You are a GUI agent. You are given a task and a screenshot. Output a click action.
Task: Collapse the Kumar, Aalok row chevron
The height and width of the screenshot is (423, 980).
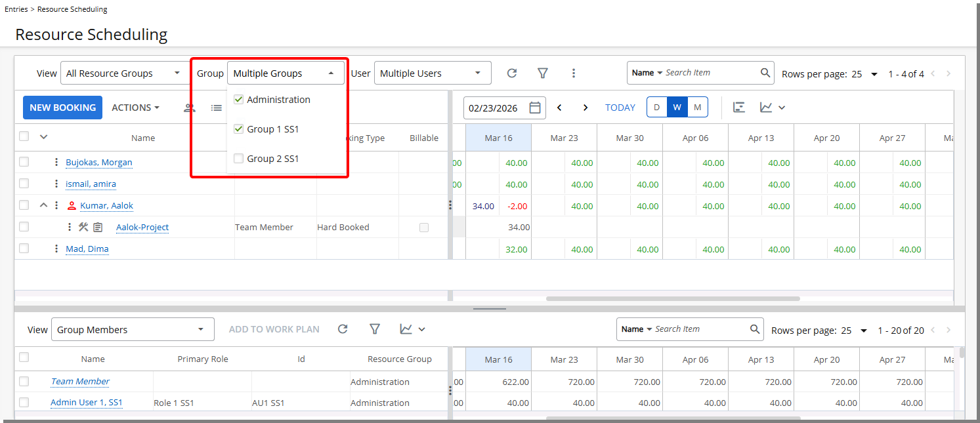coord(43,205)
